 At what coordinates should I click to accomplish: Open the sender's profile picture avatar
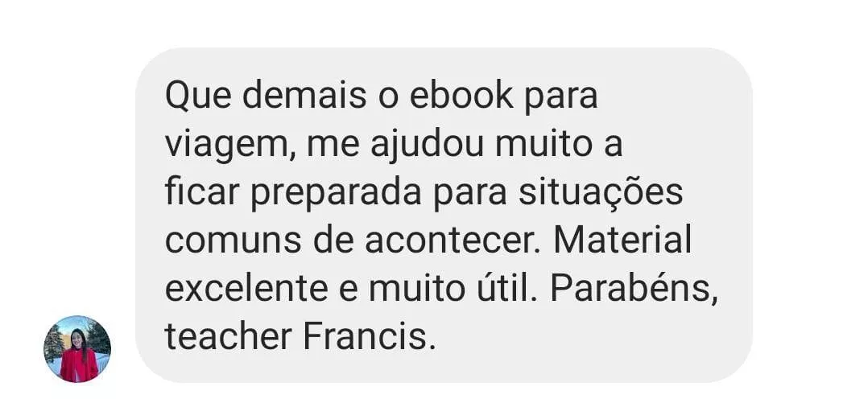(x=77, y=348)
